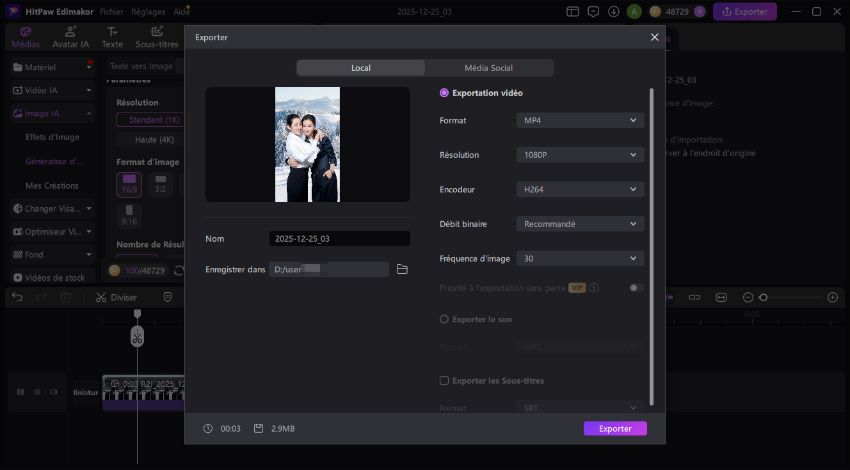Screen dimensions: 850x470
Task: Open Effets d'Image sidebar item
Action: click(52, 137)
